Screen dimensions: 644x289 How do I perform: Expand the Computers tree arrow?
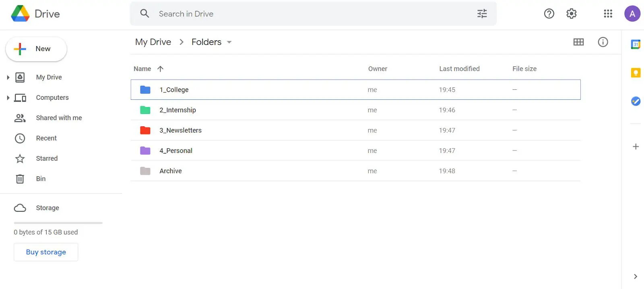pos(8,97)
